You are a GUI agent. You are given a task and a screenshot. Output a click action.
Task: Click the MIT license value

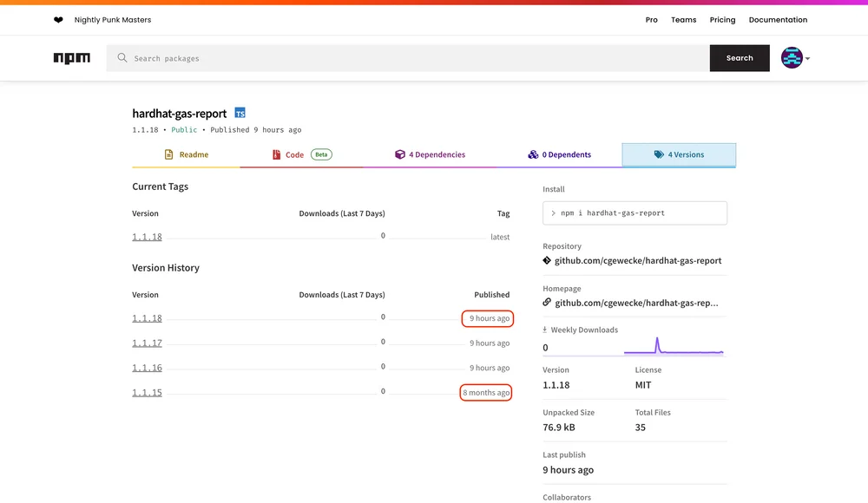(642, 385)
